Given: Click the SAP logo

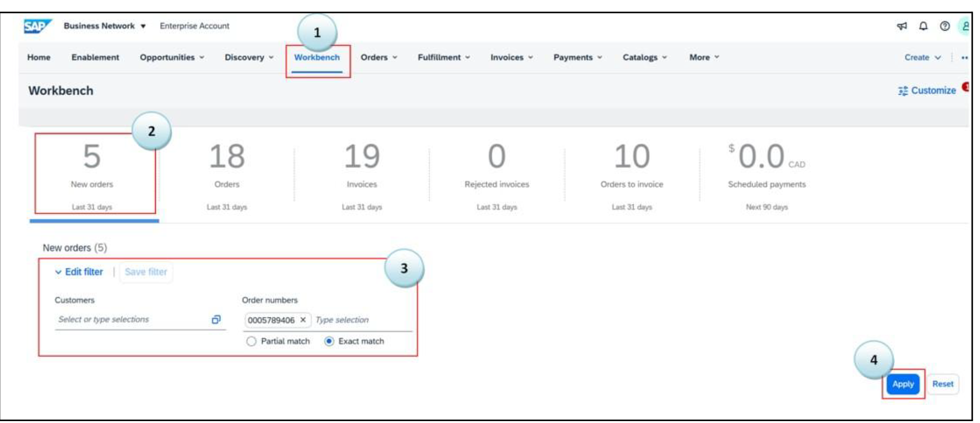Looking at the screenshot, I should 37,26.
